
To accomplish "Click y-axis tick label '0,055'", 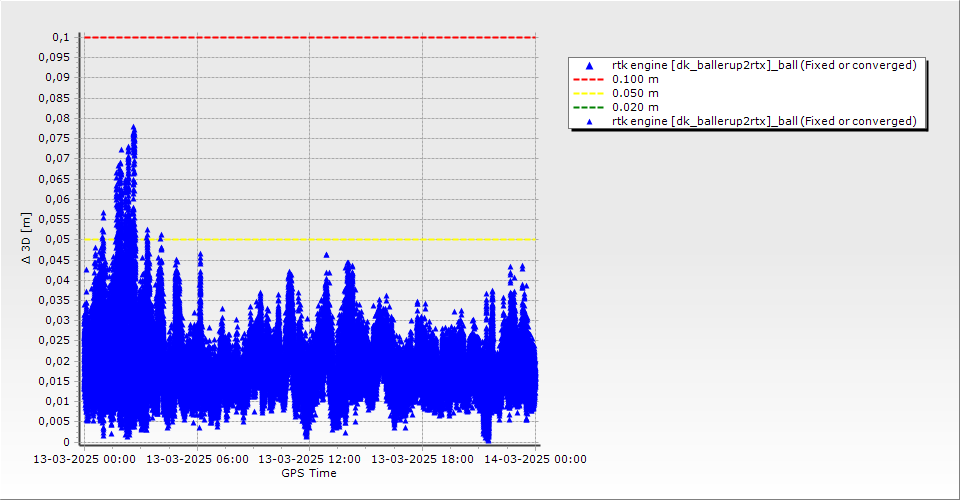I will click(x=54, y=219).
